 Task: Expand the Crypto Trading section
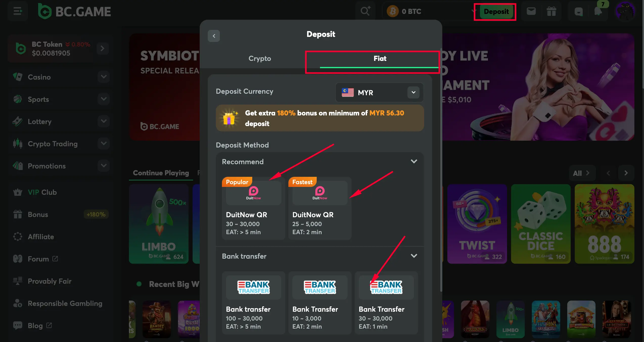pyautogui.click(x=104, y=143)
